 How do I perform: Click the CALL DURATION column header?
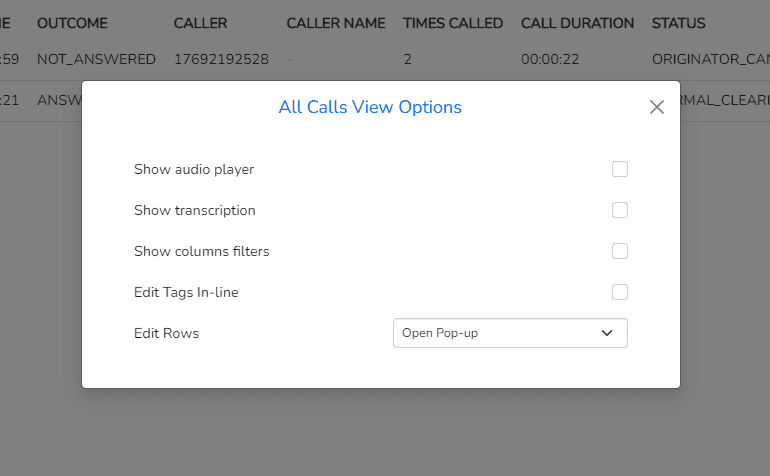[x=578, y=23]
